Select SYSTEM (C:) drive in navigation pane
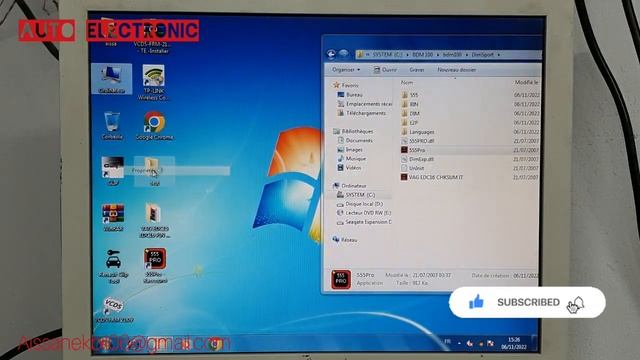640x360 pixels. pos(356,195)
